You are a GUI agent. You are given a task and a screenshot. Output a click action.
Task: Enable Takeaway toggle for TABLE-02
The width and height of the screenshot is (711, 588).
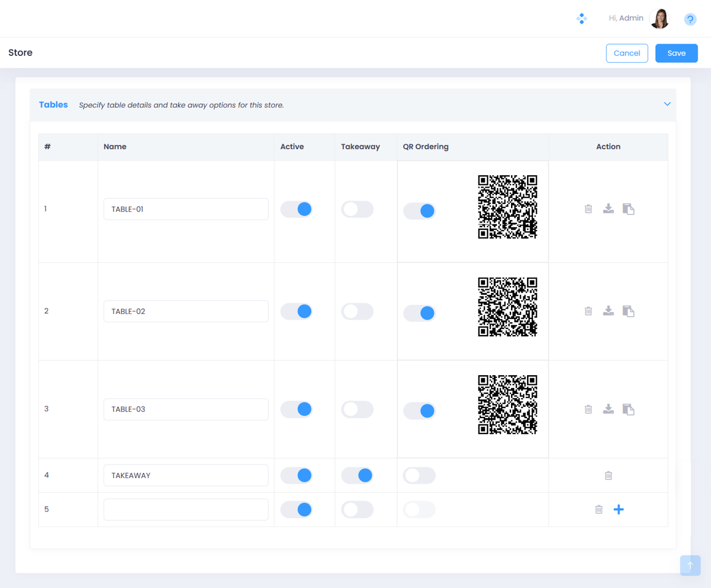click(x=357, y=312)
